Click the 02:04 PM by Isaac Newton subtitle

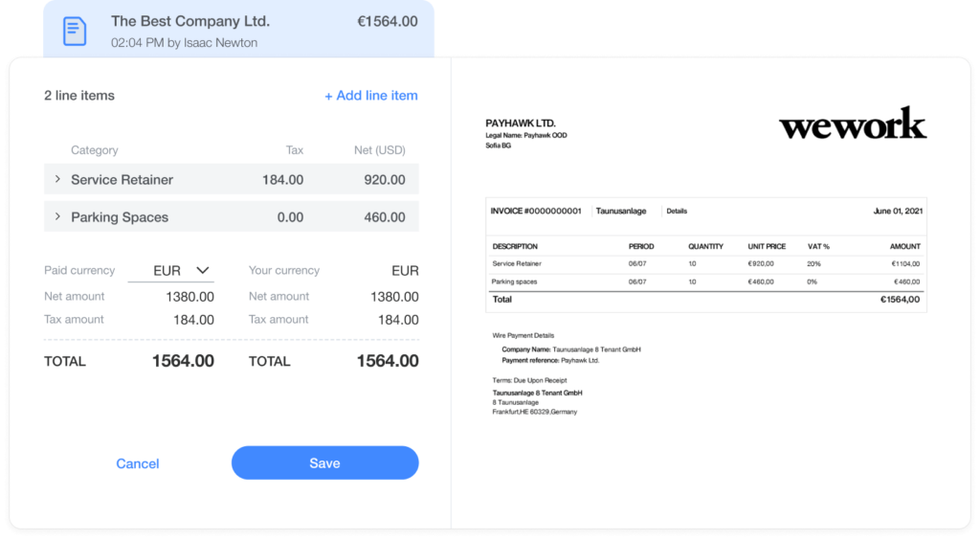(185, 43)
